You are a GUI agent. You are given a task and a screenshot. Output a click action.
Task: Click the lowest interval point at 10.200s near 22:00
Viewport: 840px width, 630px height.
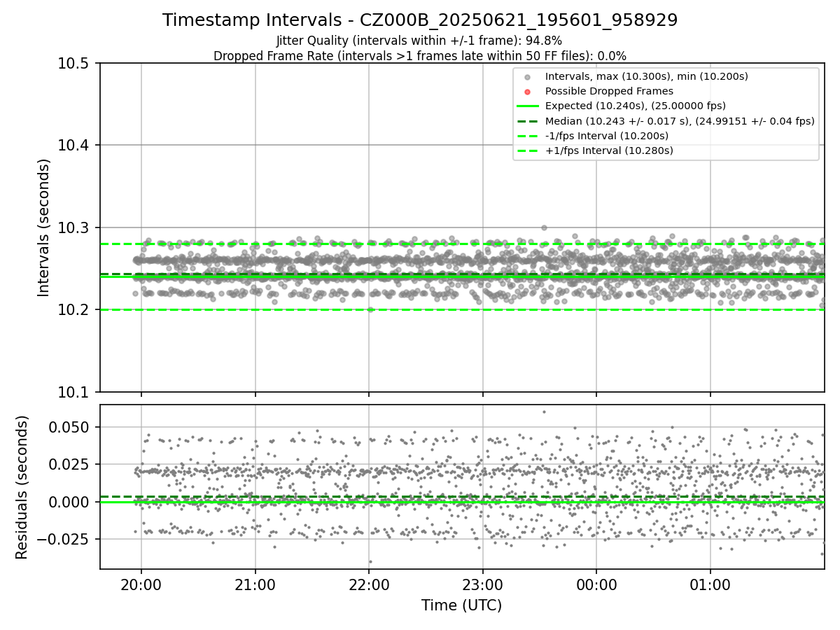tap(370, 309)
